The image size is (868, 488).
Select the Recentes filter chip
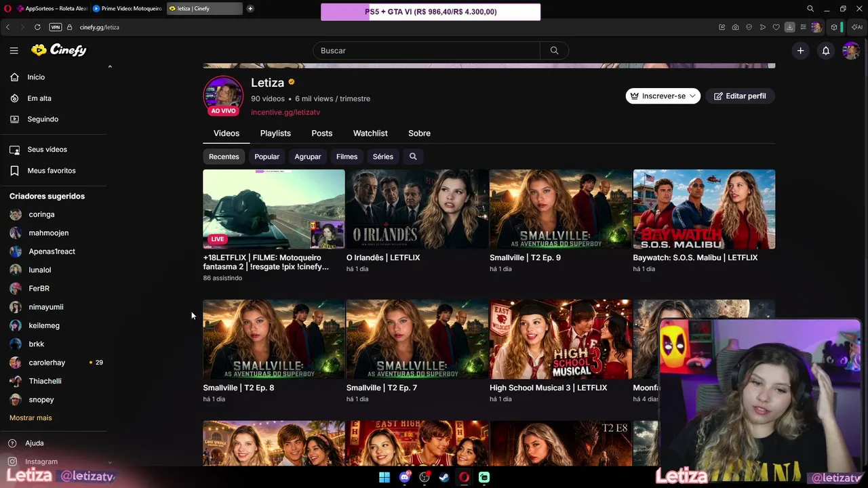224,157
